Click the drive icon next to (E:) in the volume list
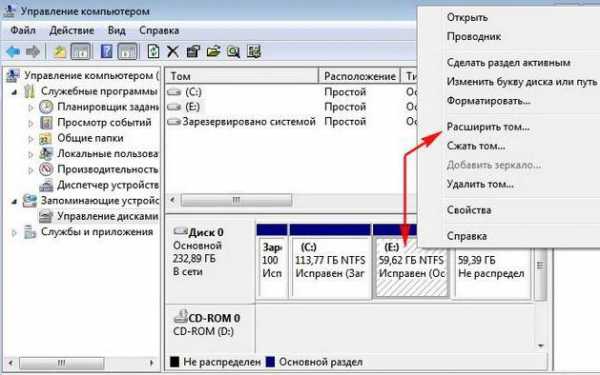This screenshot has width=600, height=375. (x=174, y=107)
